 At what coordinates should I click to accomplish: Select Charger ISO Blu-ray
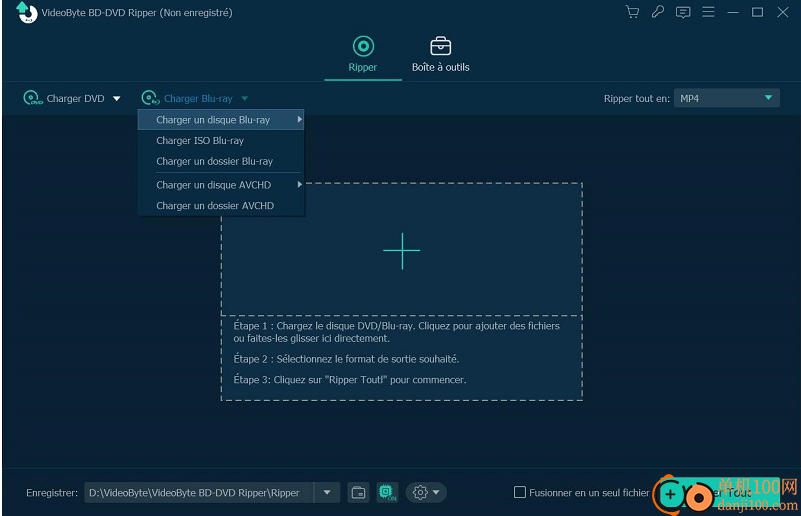tap(221, 140)
